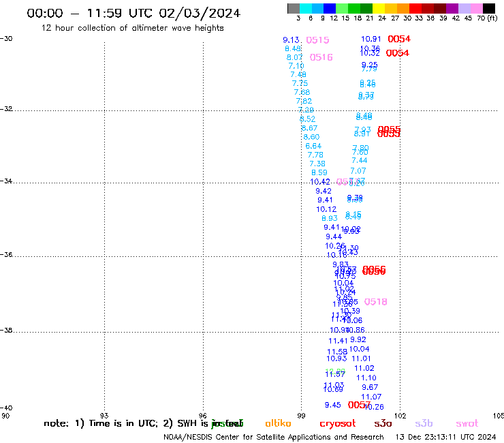This screenshot has height=443, width=504.
Task: Click the gray 3 ft legend swatch
Action: click(294, 8)
